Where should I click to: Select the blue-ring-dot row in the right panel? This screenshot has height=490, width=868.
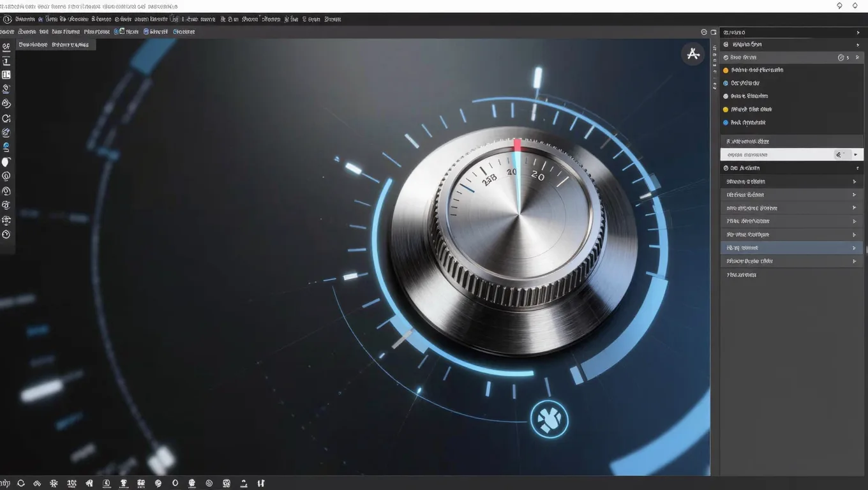pos(791,83)
